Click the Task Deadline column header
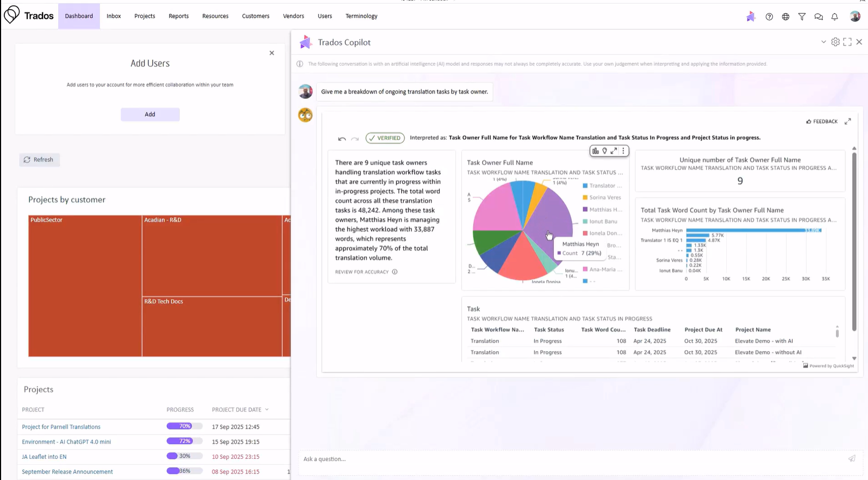The width and height of the screenshot is (868, 480). click(x=652, y=330)
